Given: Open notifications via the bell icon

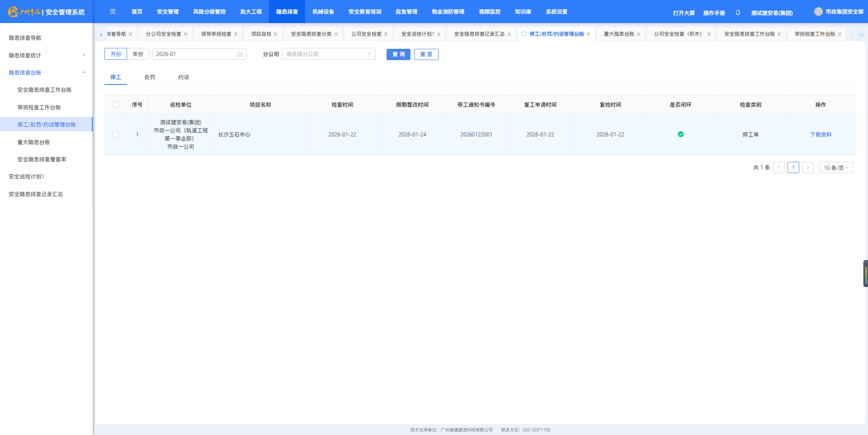Looking at the screenshot, I should [x=738, y=13].
